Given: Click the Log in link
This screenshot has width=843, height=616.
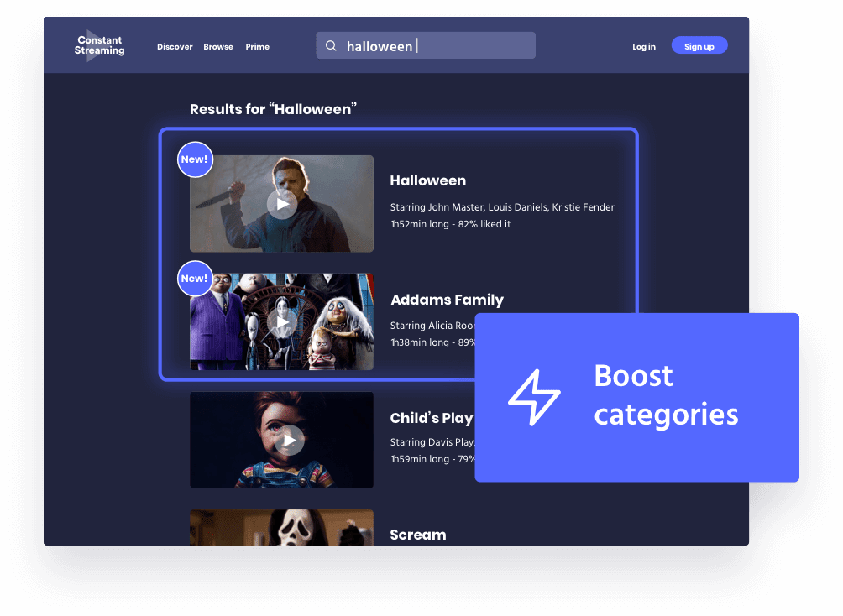Looking at the screenshot, I should 644,47.
